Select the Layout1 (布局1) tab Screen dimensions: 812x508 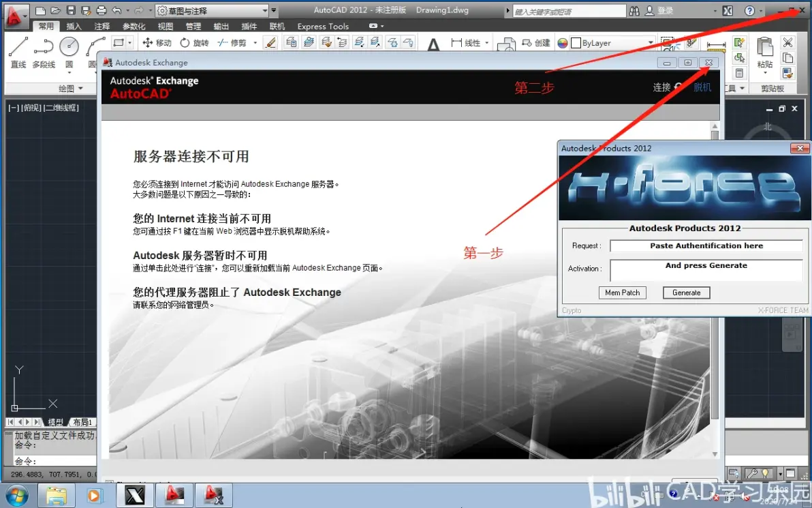(82, 422)
